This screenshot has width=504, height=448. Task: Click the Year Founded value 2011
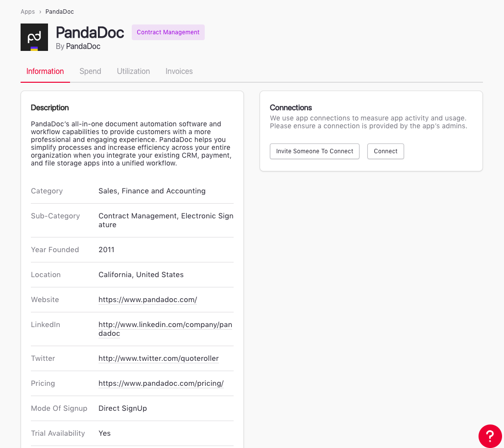[106, 250]
